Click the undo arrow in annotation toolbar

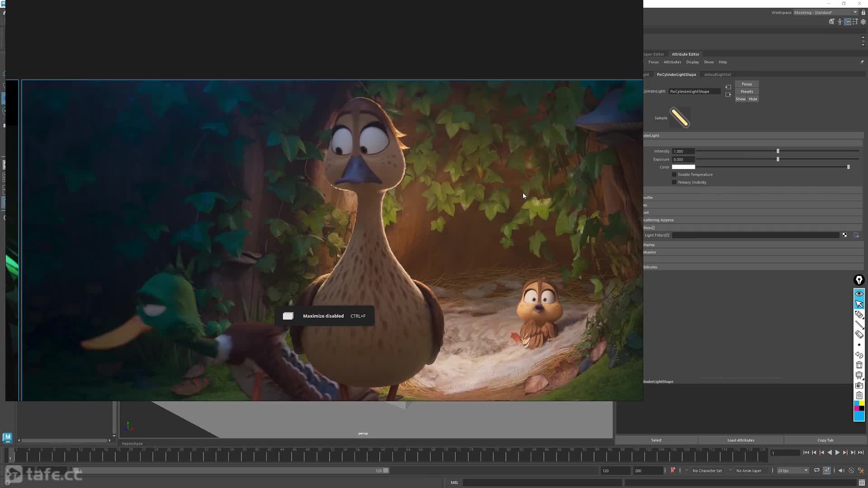pos(859,355)
